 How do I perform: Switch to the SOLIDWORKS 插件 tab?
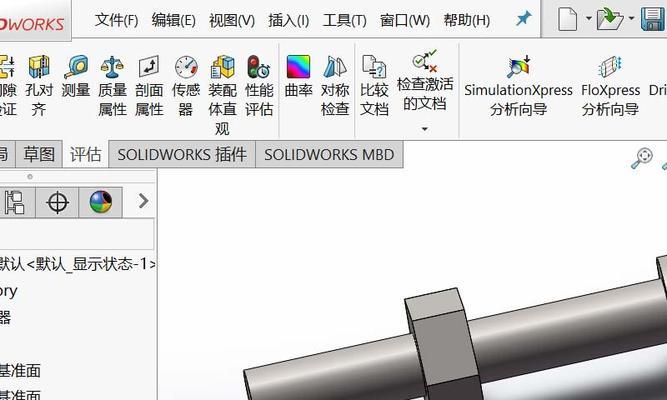(x=182, y=154)
